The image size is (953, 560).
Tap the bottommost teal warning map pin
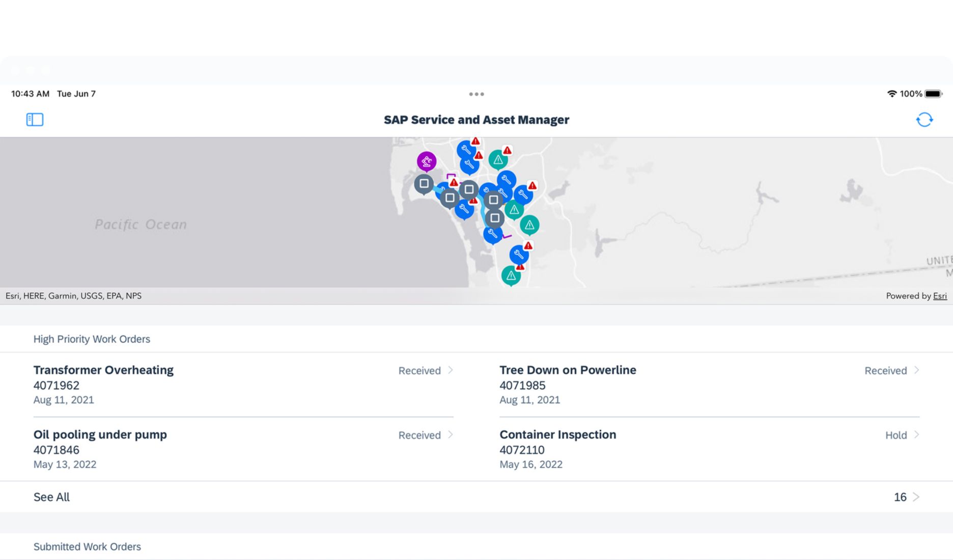pos(511,275)
